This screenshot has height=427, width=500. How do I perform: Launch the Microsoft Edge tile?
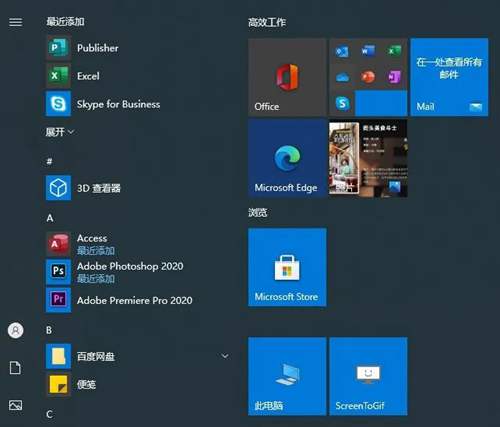[287, 158]
